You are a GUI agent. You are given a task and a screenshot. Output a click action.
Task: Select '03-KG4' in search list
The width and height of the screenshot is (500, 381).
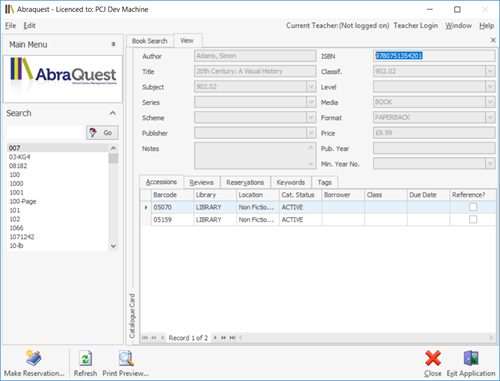click(x=58, y=157)
